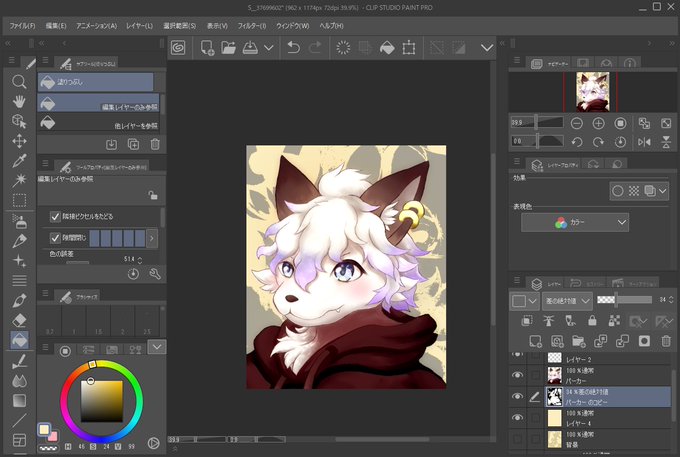Expand command bar overflow chevron
Viewport: 680px width, 457px height.
(487, 48)
